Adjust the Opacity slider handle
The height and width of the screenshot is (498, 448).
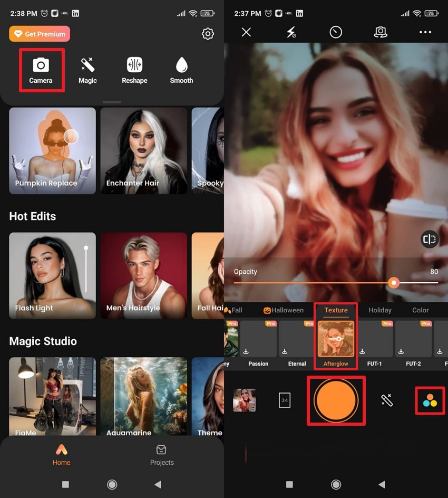(x=394, y=282)
